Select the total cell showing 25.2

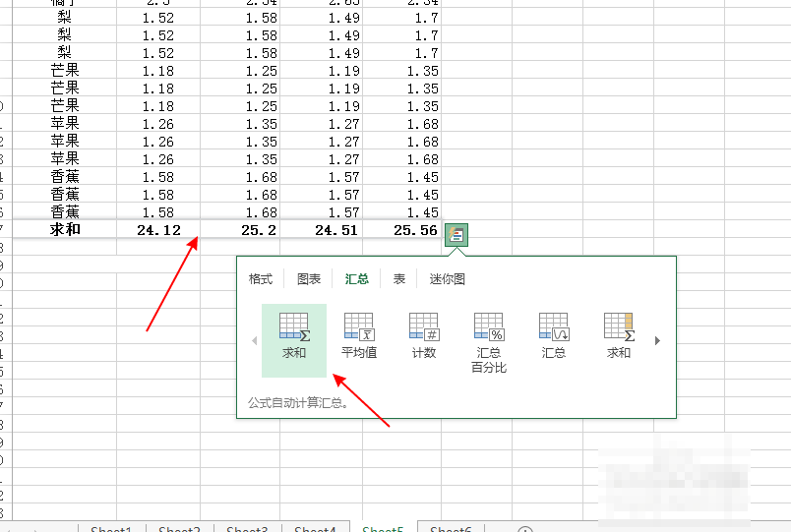[x=240, y=230]
